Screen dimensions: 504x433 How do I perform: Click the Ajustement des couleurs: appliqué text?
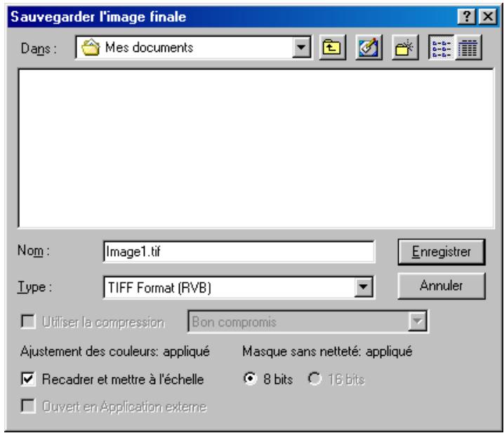[115, 351]
